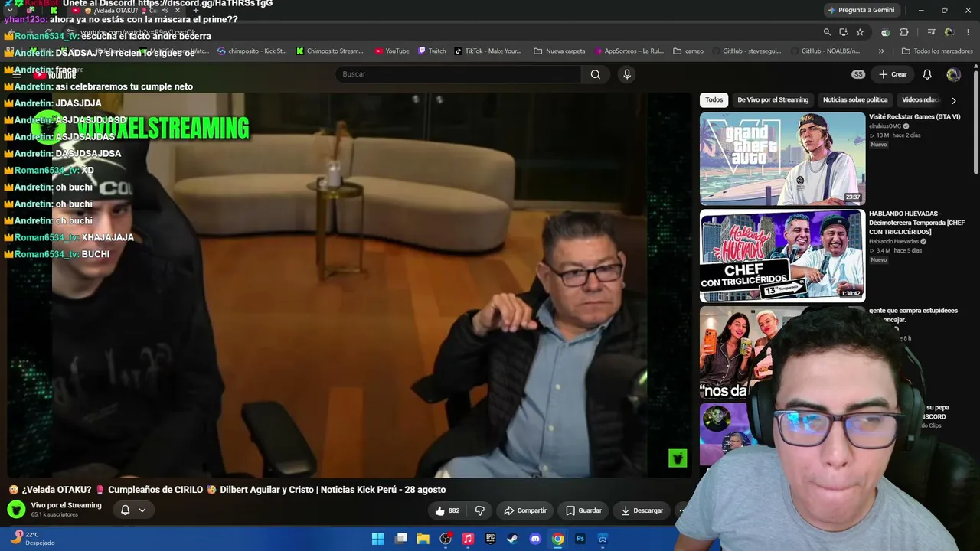Image resolution: width=980 pixels, height=551 pixels.
Task: Click the YouTube search field
Action: coord(458,74)
